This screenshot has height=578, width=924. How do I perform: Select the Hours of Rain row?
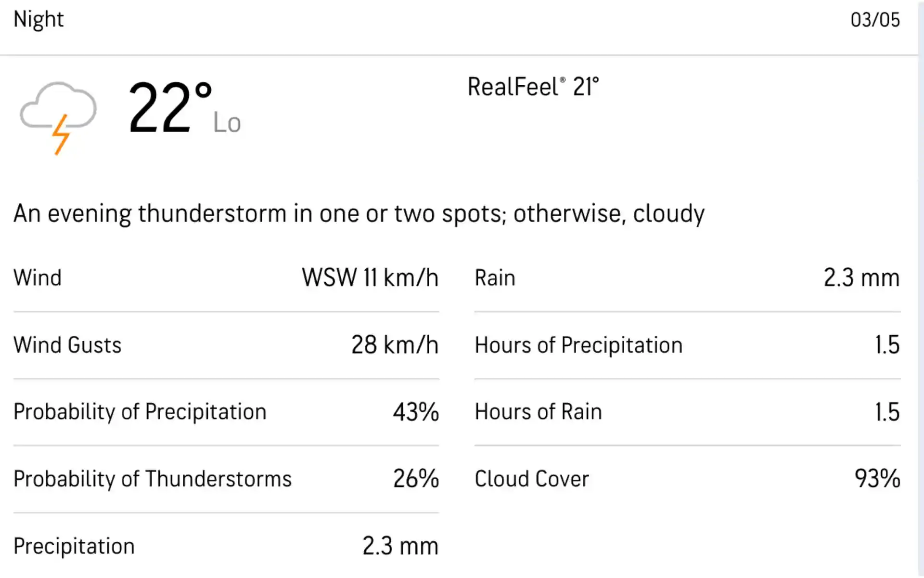click(x=687, y=412)
